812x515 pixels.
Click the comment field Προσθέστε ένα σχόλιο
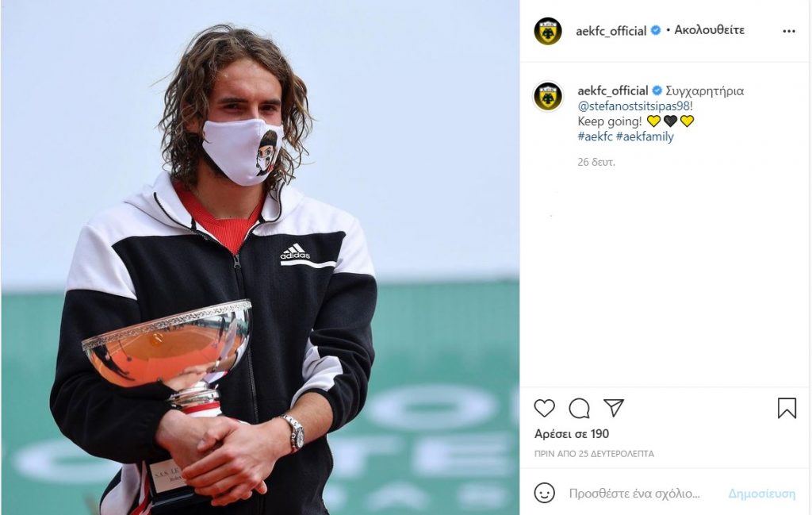click(634, 494)
